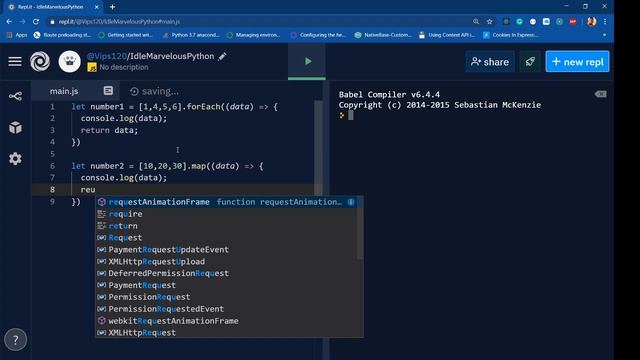Run the code with the play button

(x=307, y=62)
